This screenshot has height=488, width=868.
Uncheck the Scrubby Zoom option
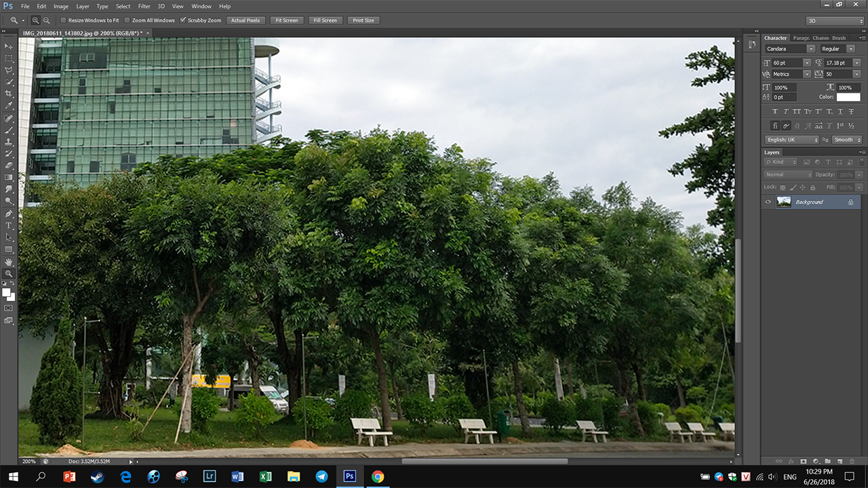(x=183, y=20)
